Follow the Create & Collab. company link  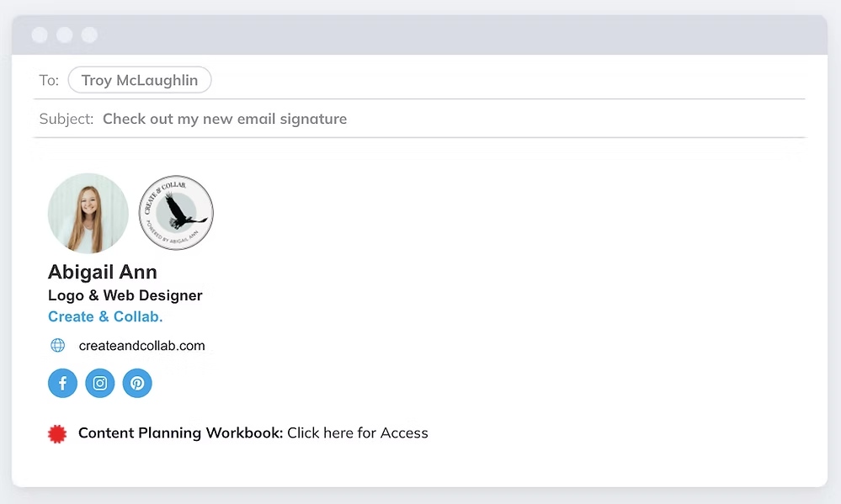pyautogui.click(x=105, y=316)
